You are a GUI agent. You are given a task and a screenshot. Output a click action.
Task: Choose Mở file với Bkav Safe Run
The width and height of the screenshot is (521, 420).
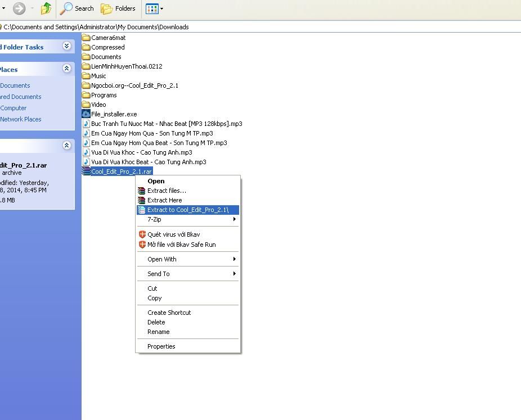[181, 245]
